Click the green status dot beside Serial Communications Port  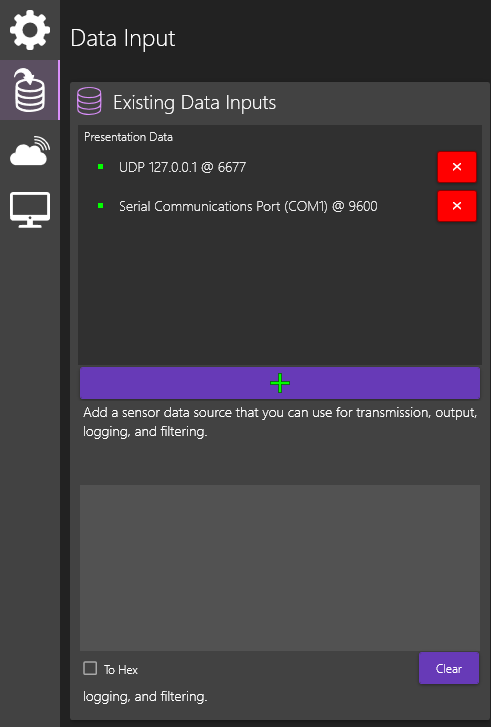(101, 205)
